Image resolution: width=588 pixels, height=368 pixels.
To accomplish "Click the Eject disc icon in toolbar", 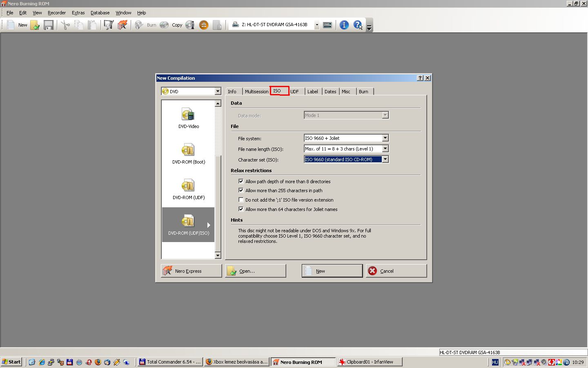I will [204, 25].
